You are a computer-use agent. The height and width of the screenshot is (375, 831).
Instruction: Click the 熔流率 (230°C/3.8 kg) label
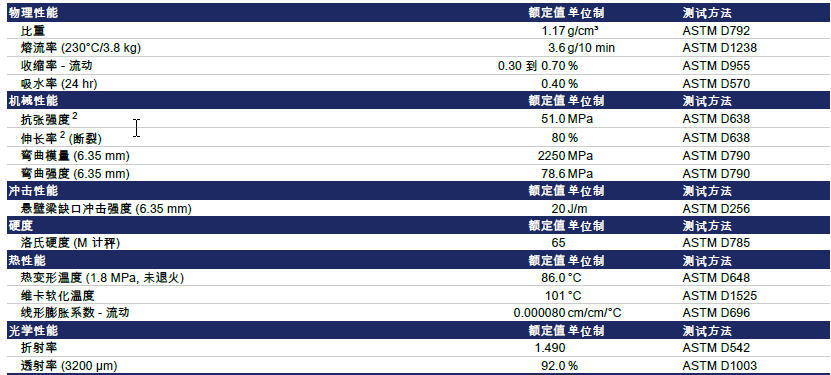(x=81, y=48)
